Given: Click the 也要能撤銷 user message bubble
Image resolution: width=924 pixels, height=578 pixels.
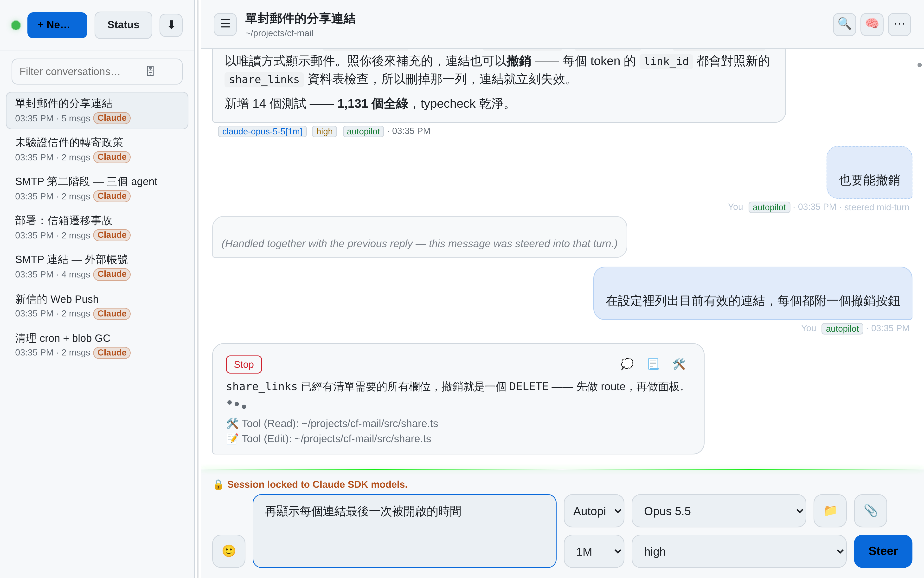Looking at the screenshot, I should click(x=869, y=172).
